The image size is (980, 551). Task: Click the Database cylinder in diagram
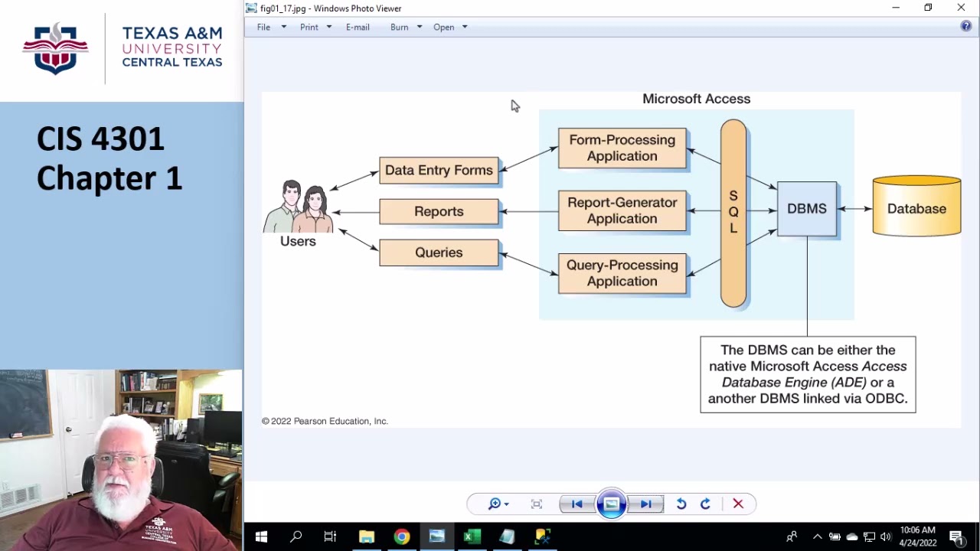pos(916,207)
